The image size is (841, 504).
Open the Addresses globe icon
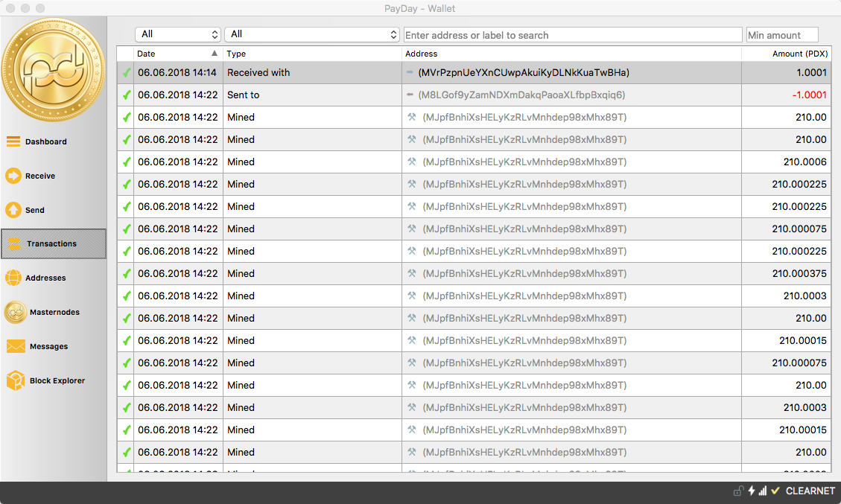click(x=13, y=278)
